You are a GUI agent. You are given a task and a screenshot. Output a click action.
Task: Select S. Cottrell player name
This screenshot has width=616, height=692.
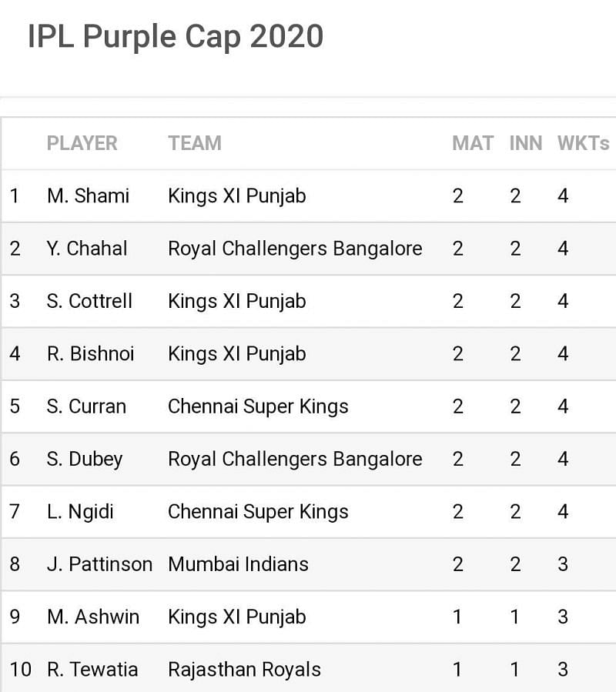[x=89, y=300]
